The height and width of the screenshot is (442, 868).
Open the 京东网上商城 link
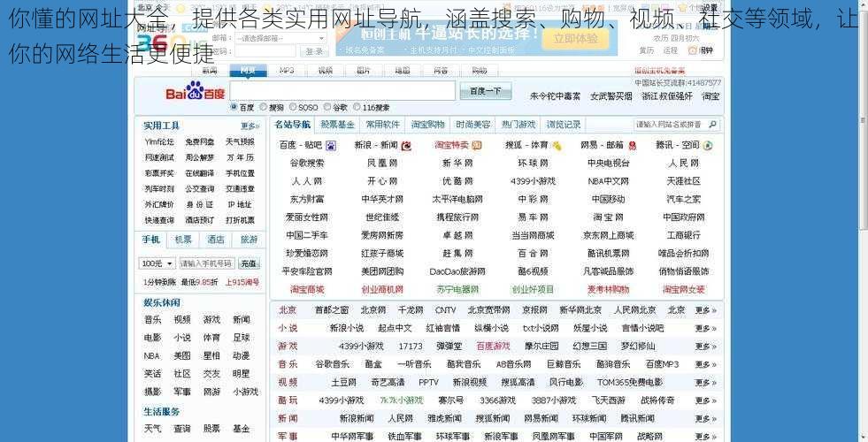609,236
